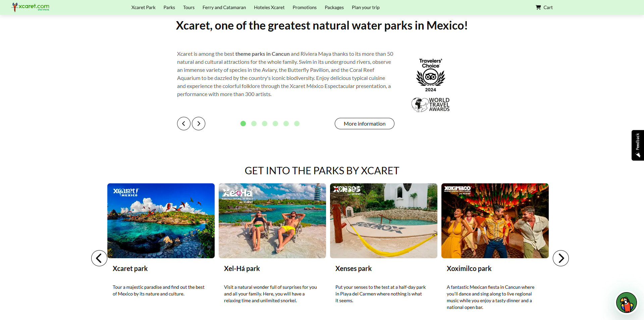Go to previous slide in description carousel
This screenshot has width=644, height=320.
pyautogui.click(x=184, y=124)
